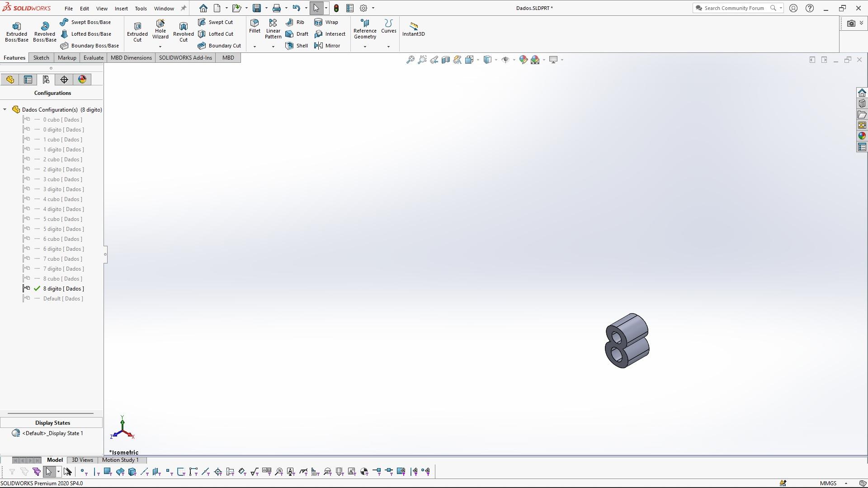The width and height of the screenshot is (868, 488).
Task: Open Reference Geometry tool
Action: pyautogui.click(x=365, y=29)
